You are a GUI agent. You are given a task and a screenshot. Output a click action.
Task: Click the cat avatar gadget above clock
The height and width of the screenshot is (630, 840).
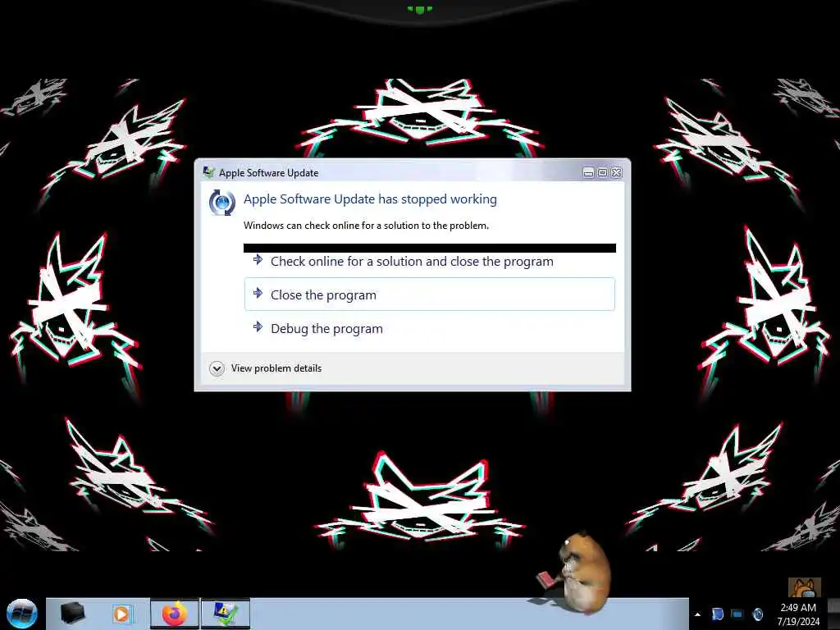pyautogui.click(x=804, y=587)
